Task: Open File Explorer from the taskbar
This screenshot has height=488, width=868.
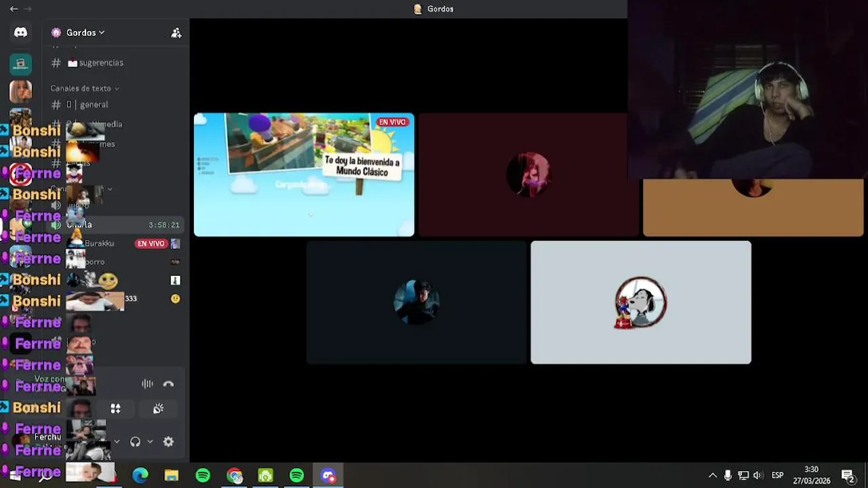Action: [x=172, y=476]
